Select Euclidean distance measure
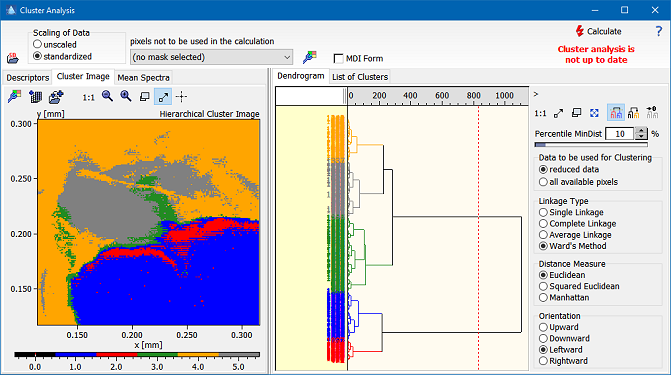This screenshot has height=375, width=671. 562,275
